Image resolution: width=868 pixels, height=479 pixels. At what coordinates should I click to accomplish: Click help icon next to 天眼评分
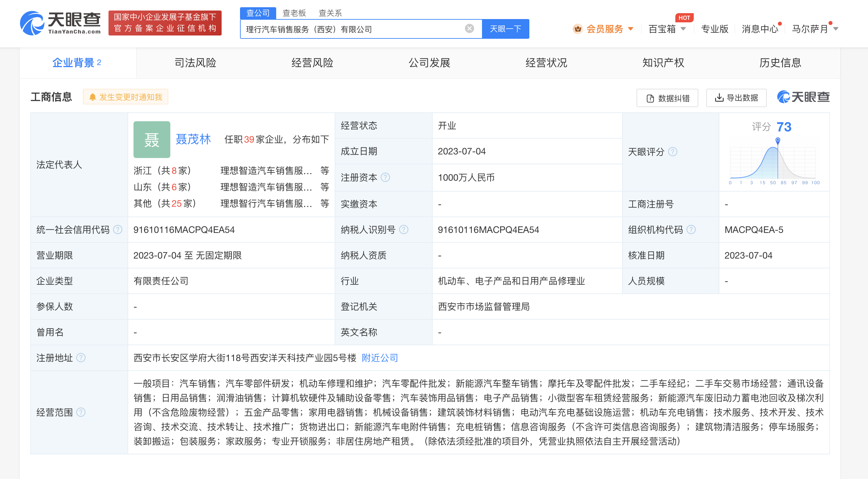pyautogui.click(x=673, y=152)
